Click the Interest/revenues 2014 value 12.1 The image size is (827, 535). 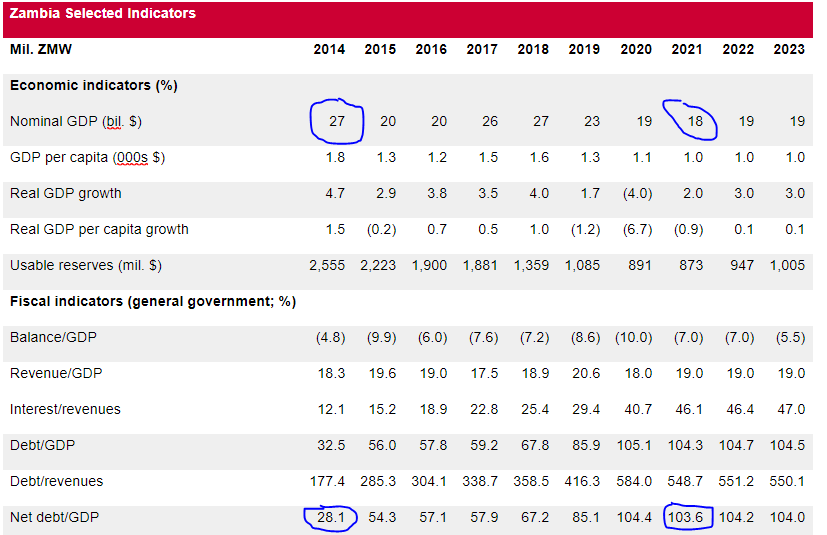(x=331, y=409)
